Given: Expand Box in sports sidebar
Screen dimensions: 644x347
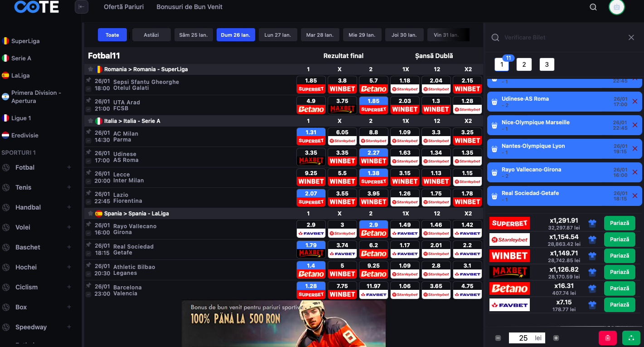Looking at the screenshot, I should (69, 307).
